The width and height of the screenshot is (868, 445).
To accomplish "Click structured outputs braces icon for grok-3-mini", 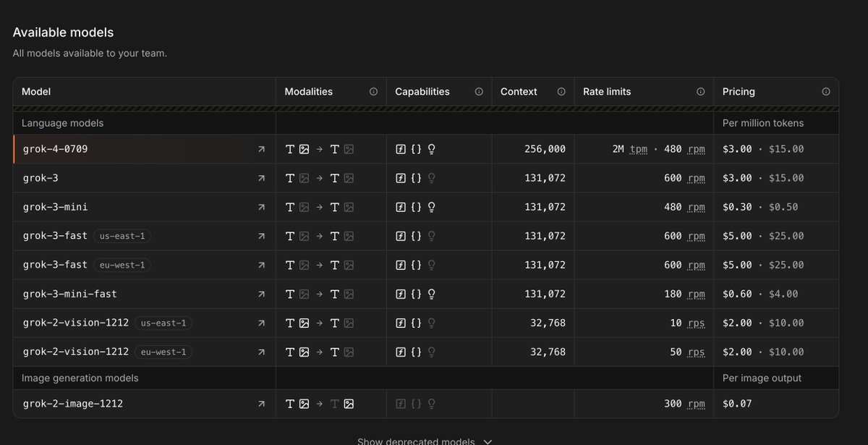I will point(416,207).
